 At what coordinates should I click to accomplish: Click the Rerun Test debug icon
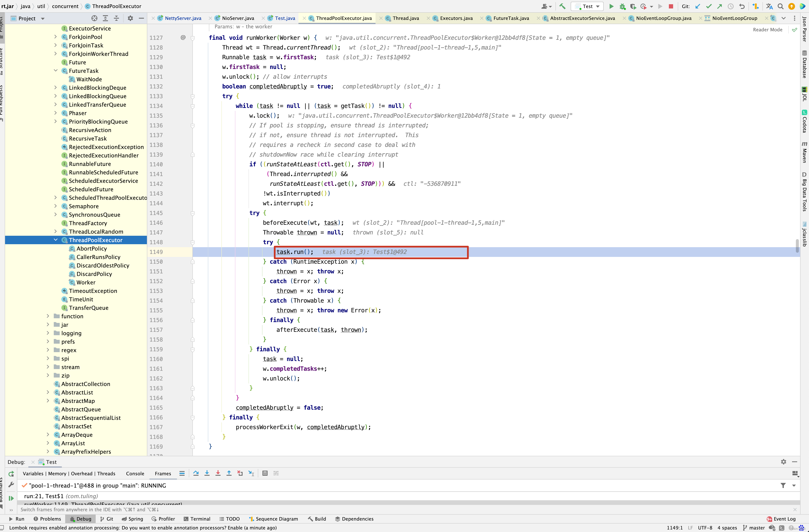[x=11, y=474]
